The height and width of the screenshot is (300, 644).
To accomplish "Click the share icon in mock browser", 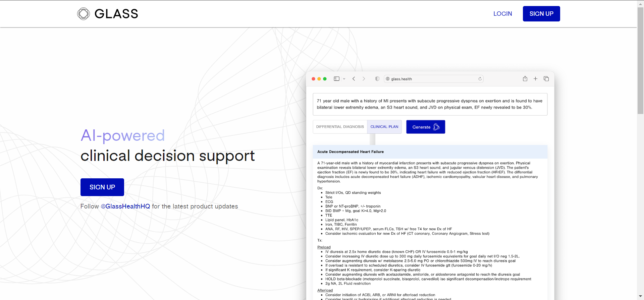I will (525, 78).
